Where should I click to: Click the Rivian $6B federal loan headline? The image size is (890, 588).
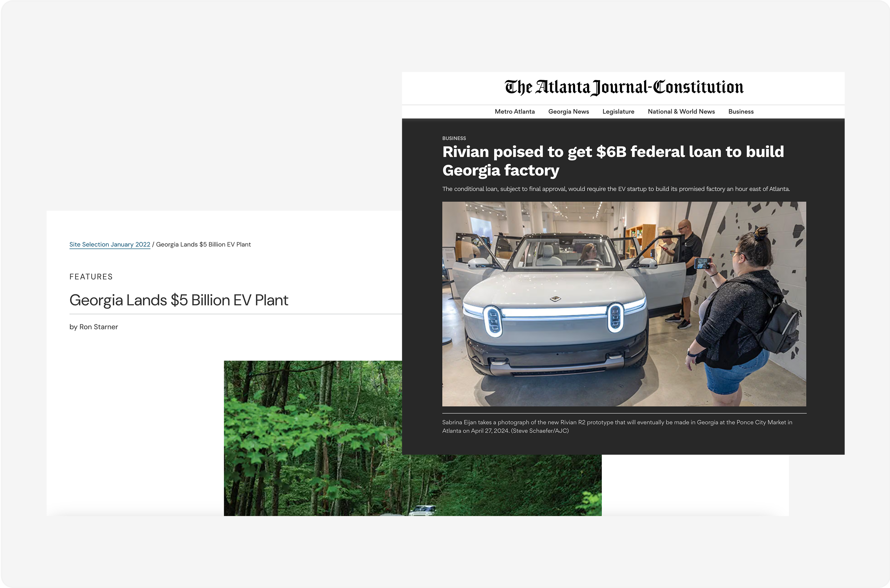pos(612,161)
